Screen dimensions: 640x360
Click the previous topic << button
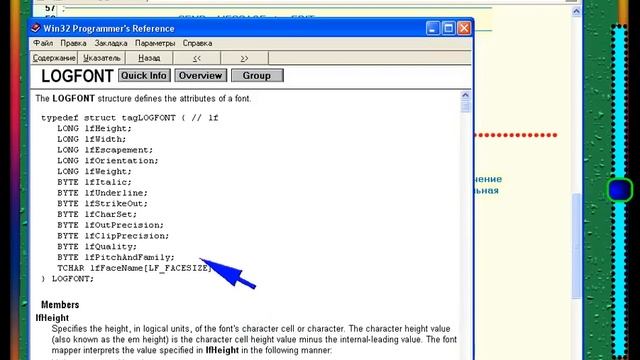click(x=197, y=58)
